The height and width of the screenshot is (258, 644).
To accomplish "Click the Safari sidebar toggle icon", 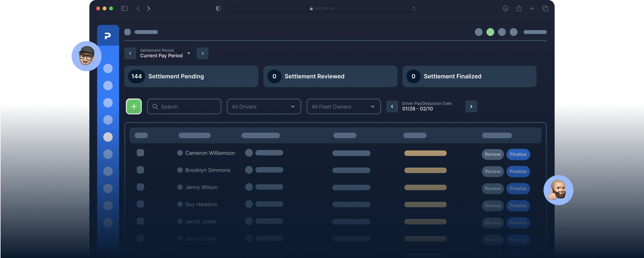I will click(x=124, y=8).
